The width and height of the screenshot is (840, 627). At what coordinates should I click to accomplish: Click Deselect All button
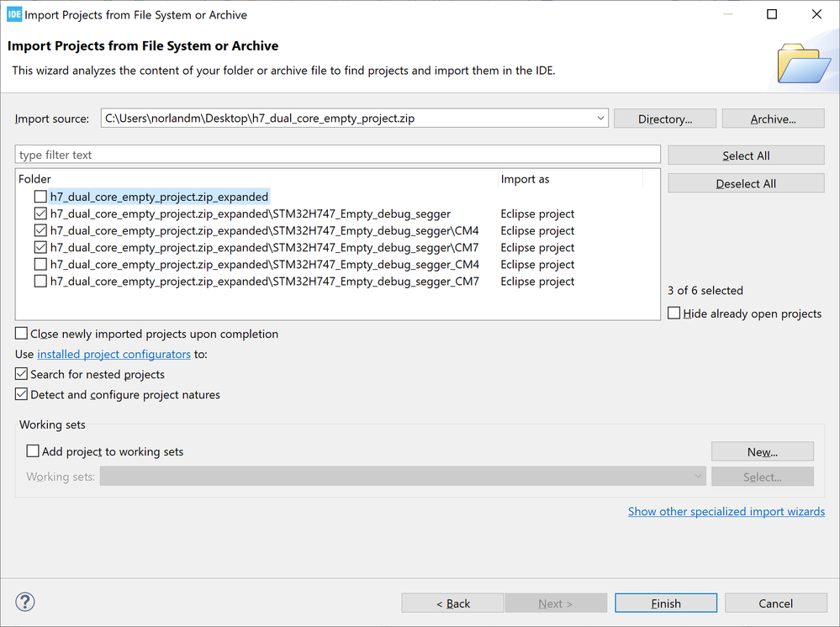point(746,184)
